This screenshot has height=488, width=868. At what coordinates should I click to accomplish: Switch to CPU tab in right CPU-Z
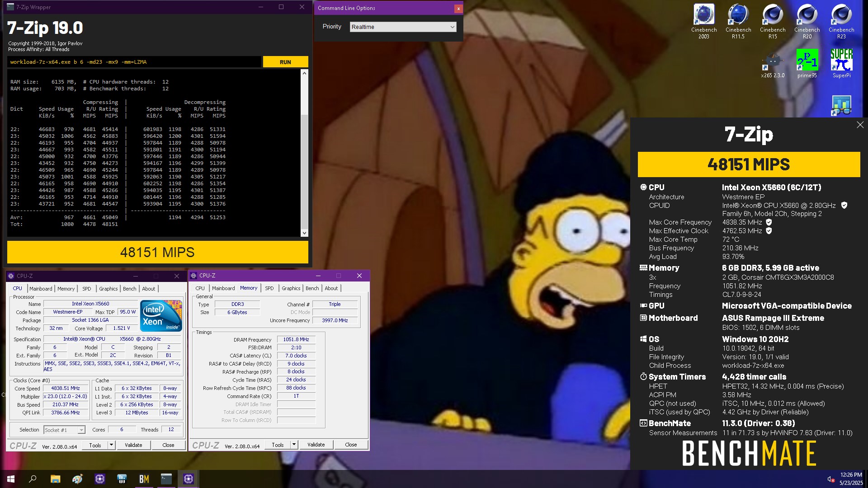(200, 288)
